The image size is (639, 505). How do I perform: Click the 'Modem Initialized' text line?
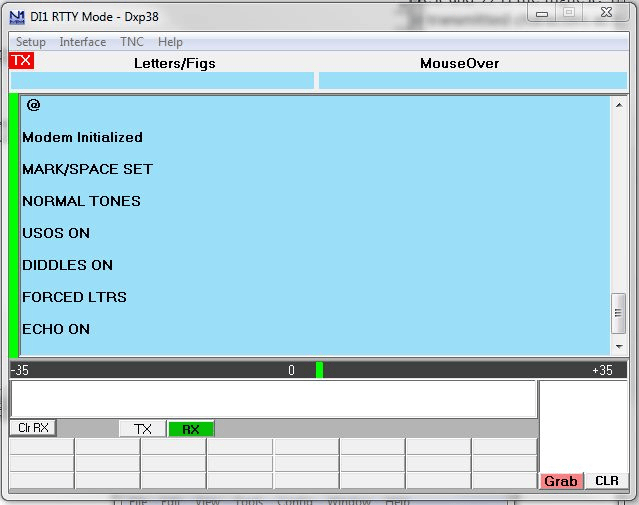click(83, 137)
